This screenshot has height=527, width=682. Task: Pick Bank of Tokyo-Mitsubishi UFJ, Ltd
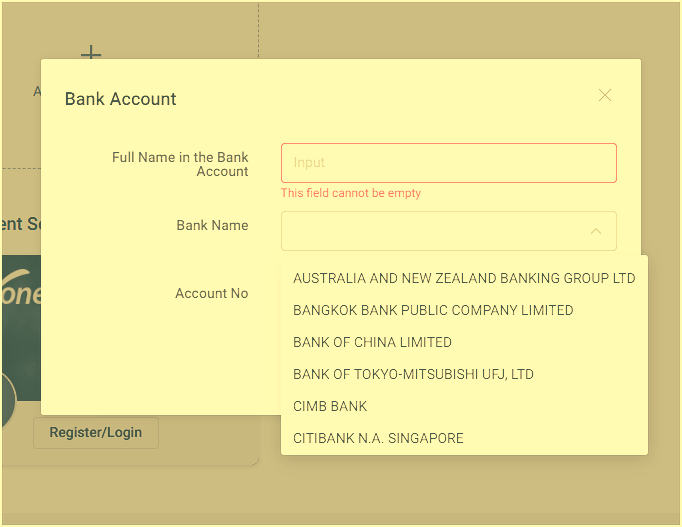click(x=464, y=374)
